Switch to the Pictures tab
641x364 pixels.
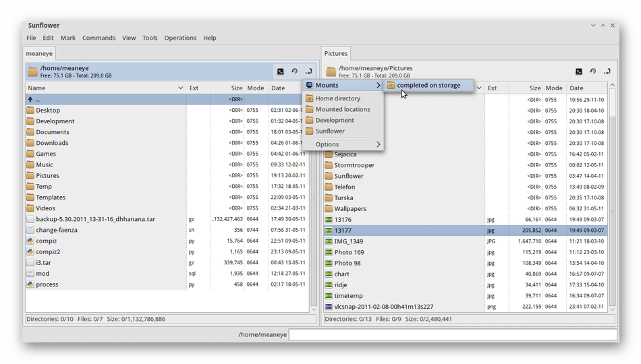pyautogui.click(x=336, y=53)
